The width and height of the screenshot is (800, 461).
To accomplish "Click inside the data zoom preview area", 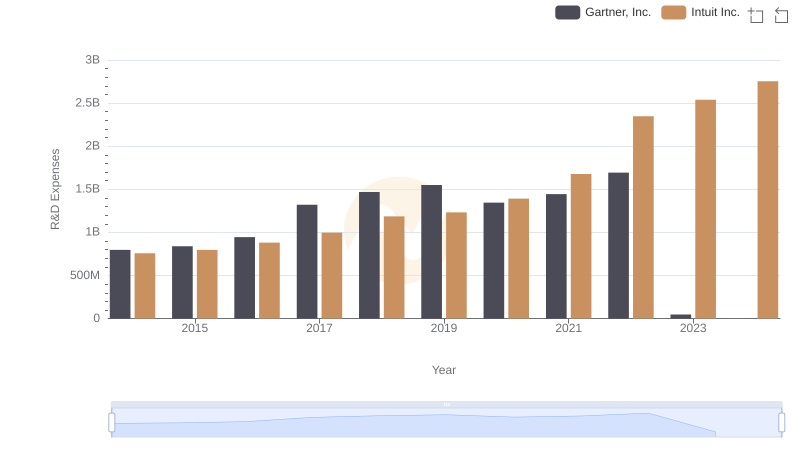I will (x=446, y=424).
